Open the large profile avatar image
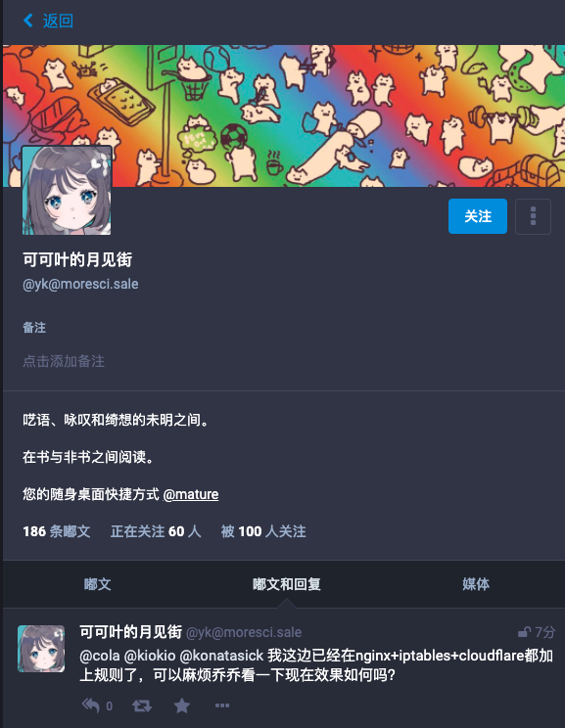 [67, 191]
